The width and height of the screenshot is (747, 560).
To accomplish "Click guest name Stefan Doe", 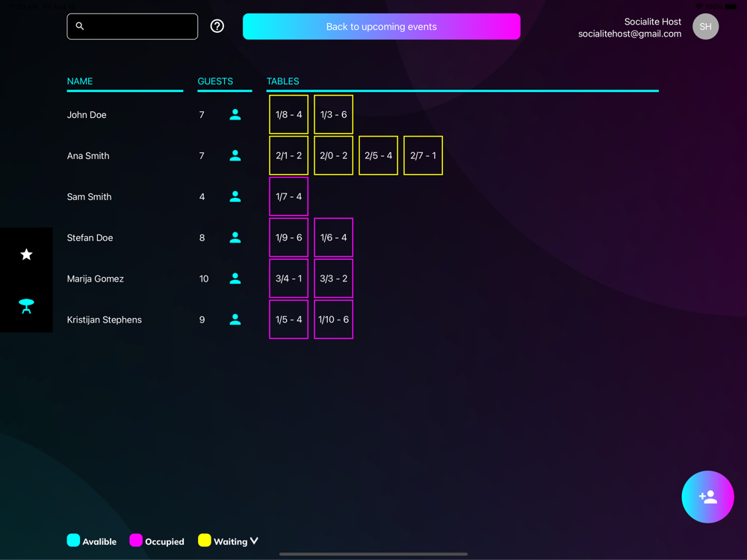I will click(x=90, y=237).
